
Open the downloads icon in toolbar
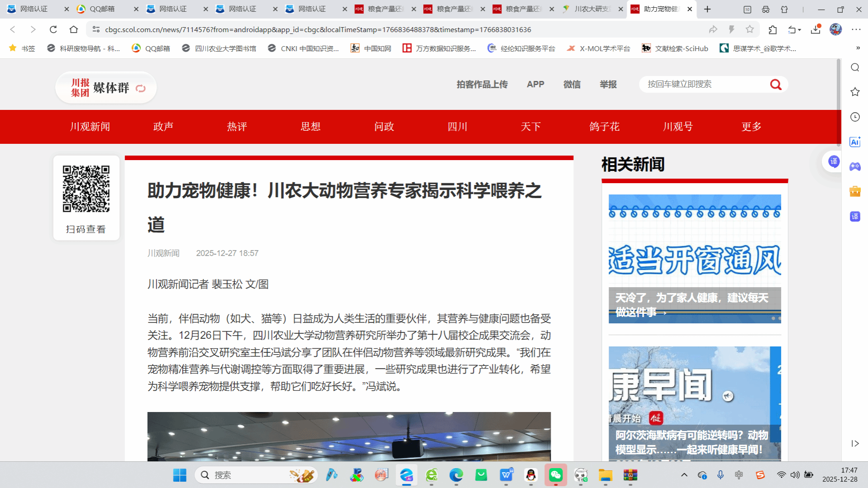click(x=816, y=29)
